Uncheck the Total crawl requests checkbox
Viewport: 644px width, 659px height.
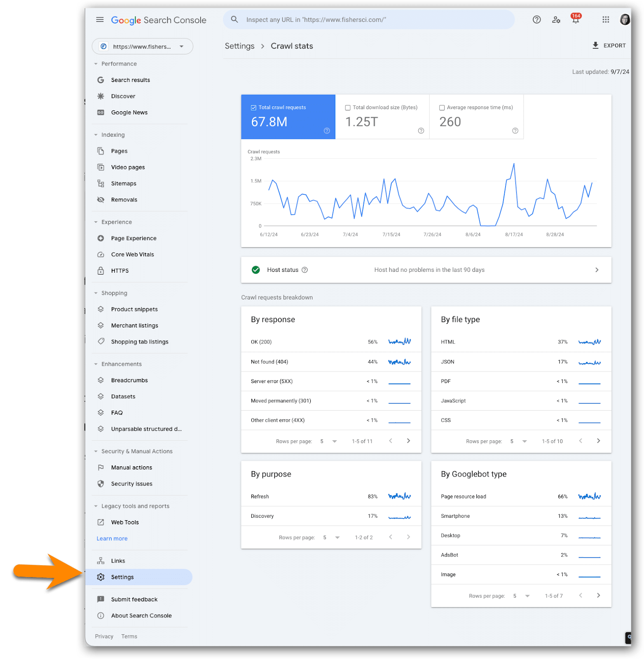pos(254,108)
